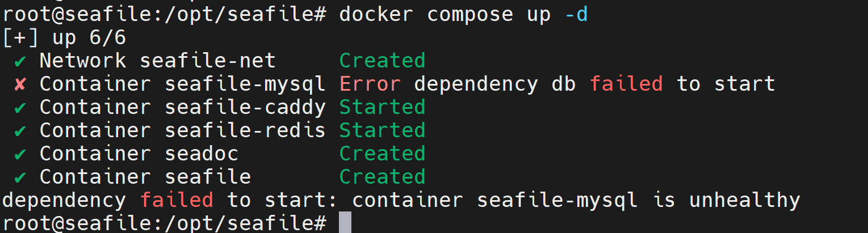Click the red X beside seafile-mysql
The height and width of the screenshot is (233, 868).
(x=20, y=84)
